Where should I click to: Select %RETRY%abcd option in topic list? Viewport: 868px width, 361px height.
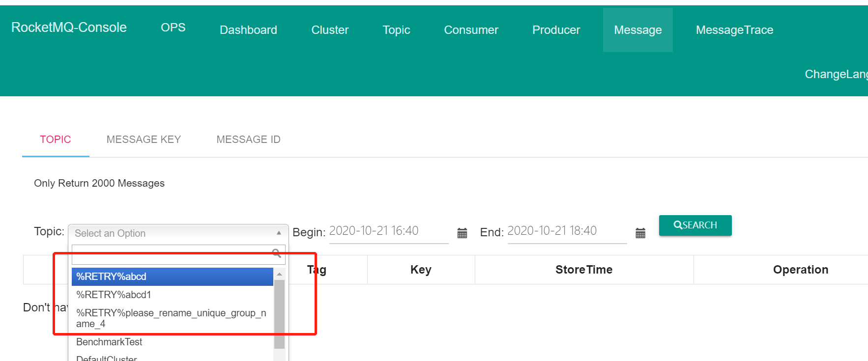tap(172, 277)
